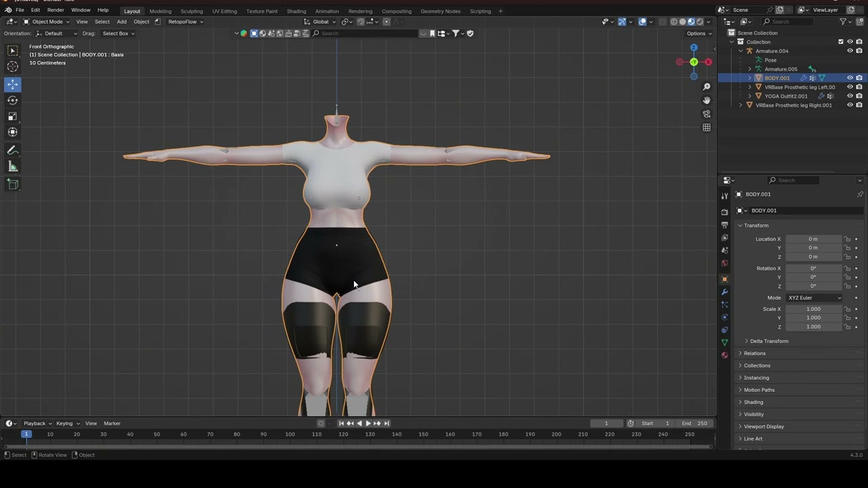This screenshot has height=488, width=868.
Task: Hide BODY.001 in viewport
Action: click(x=850, y=78)
